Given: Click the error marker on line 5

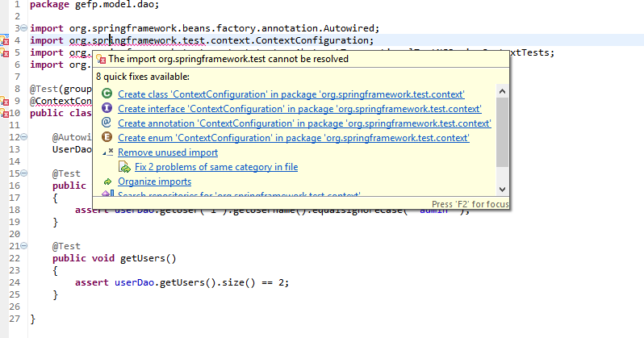Looking at the screenshot, I should (x=5, y=53).
